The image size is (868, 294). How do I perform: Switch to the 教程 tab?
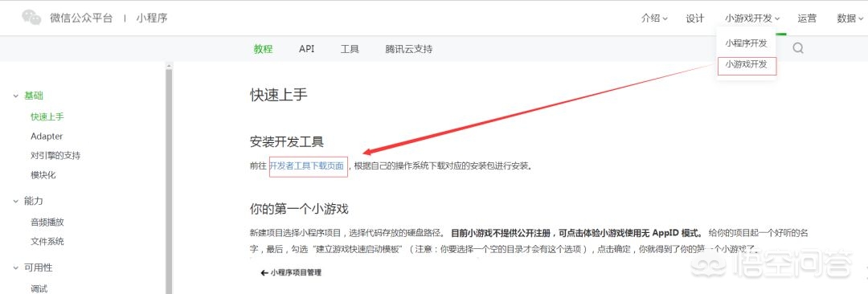point(264,49)
